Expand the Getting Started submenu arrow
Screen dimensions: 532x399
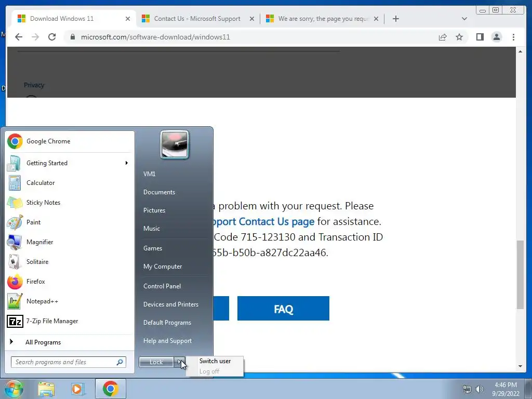tap(127, 163)
